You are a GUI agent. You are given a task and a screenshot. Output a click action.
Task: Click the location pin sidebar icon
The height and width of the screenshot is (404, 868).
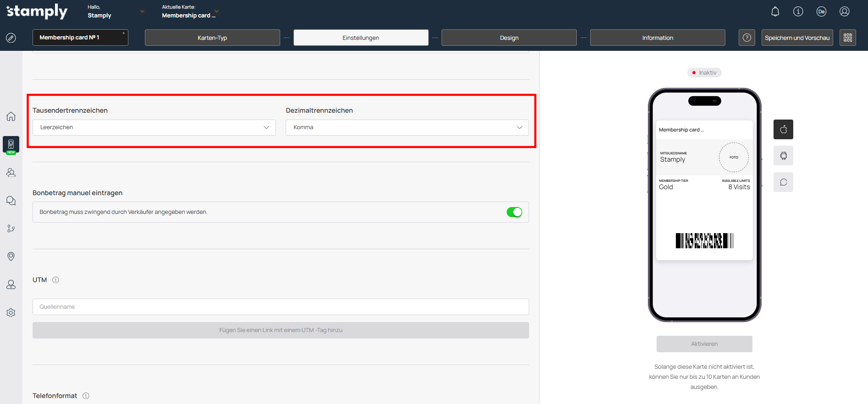pyautogui.click(x=11, y=257)
